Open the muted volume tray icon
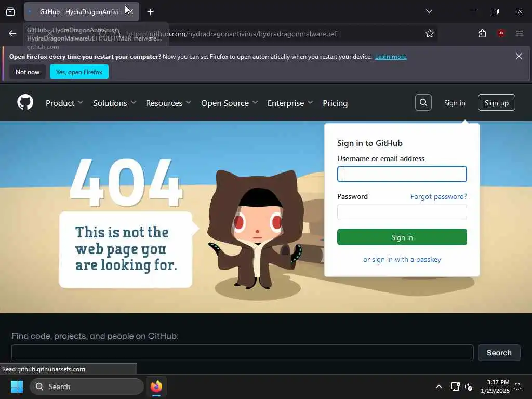Image resolution: width=532 pixels, height=399 pixels. (469, 387)
